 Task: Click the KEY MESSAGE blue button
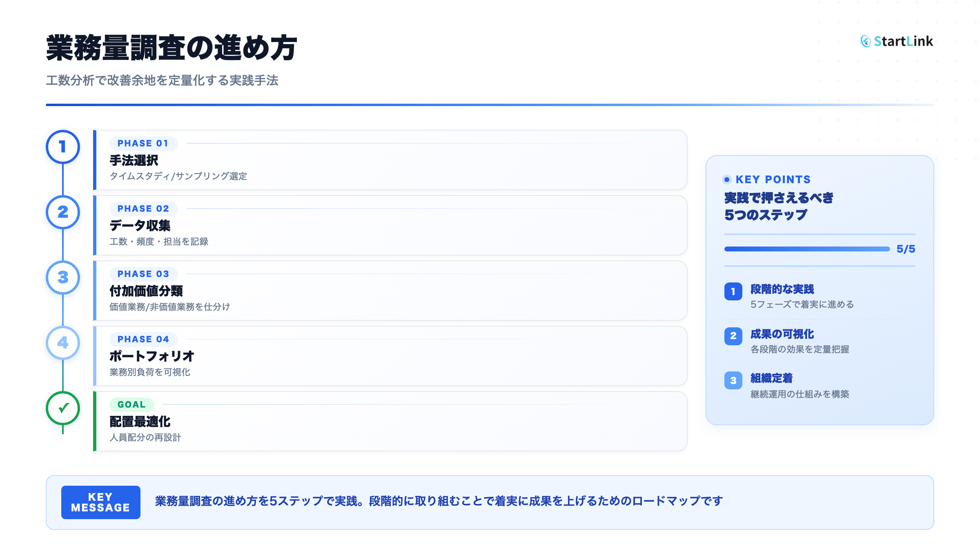(x=100, y=502)
